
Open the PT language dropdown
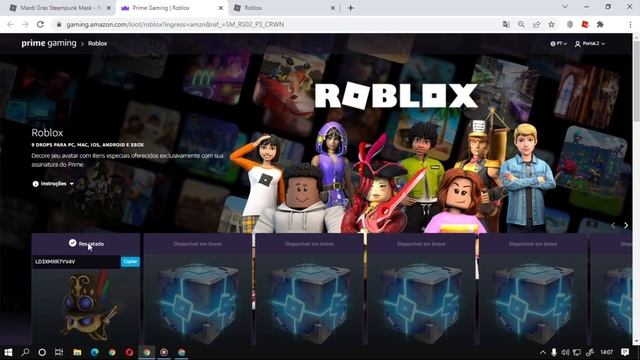[x=558, y=43]
